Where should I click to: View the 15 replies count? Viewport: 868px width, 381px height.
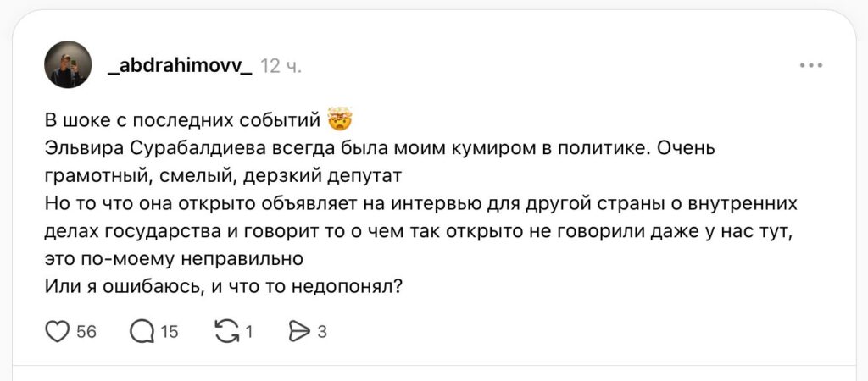tap(170, 332)
